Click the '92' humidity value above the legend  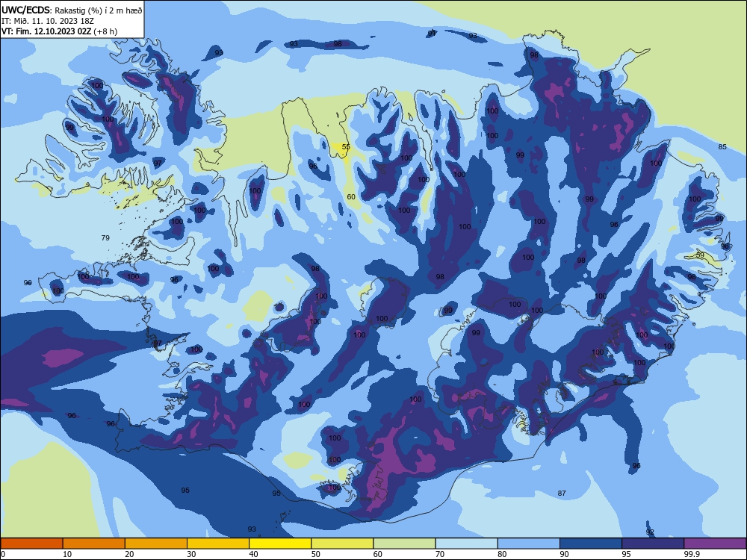650,532
